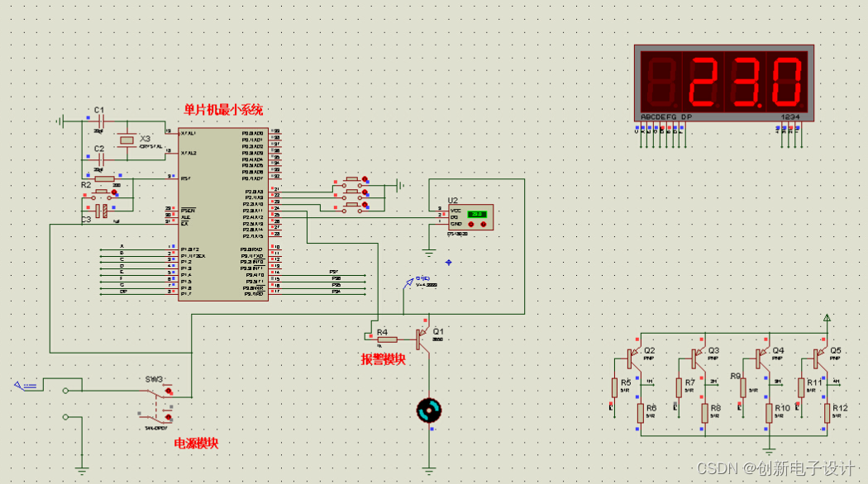The image size is (868, 484).
Task: Select transistor Q2
Action: (x=634, y=358)
